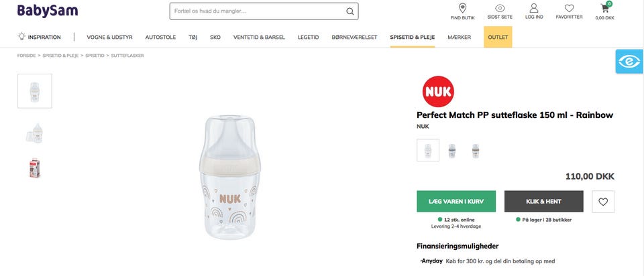
Task: Click the blue accessibility eye icon
Action: 630,62
